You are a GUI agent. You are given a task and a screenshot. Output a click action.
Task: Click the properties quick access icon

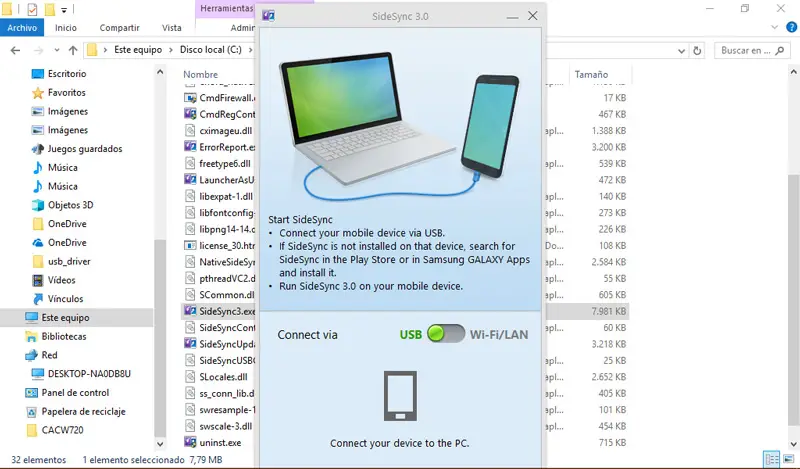point(33,9)
